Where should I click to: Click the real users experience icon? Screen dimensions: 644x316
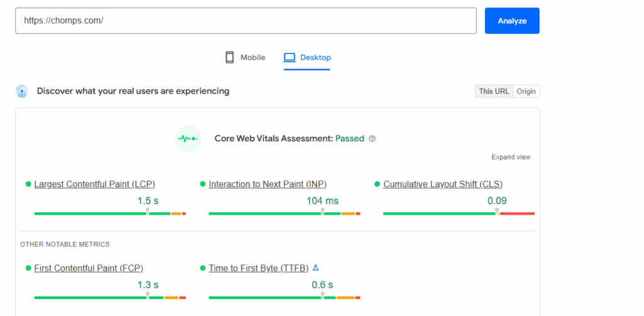(22, 91)
